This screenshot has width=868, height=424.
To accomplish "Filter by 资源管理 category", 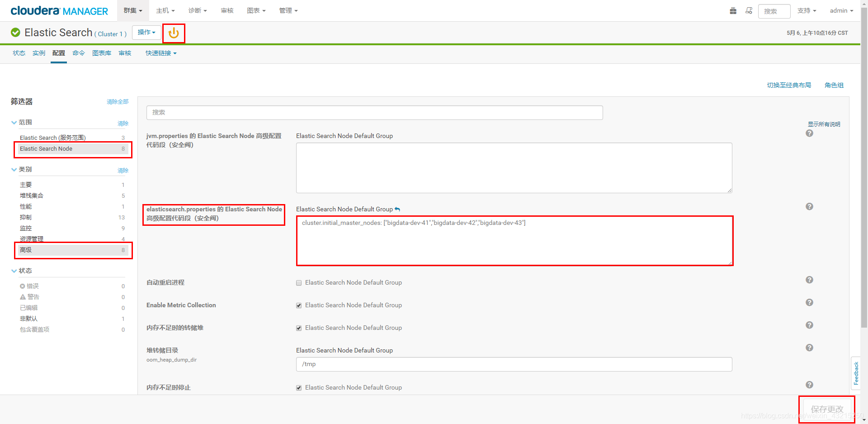I will (x=72, y=239).
